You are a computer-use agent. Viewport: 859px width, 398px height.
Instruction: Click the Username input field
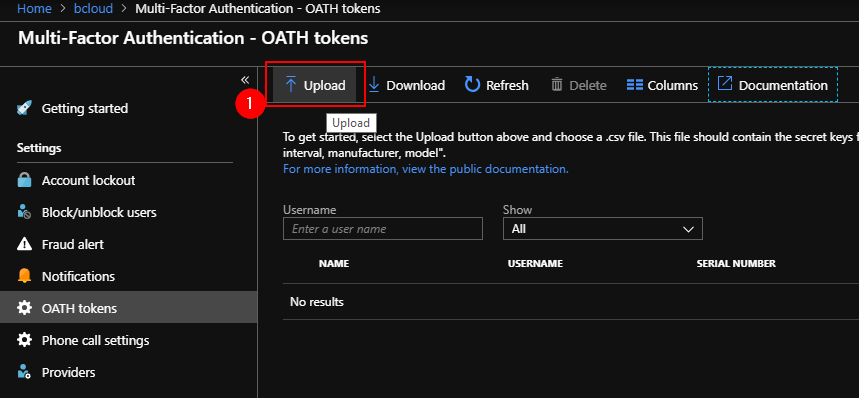[383, 229]
